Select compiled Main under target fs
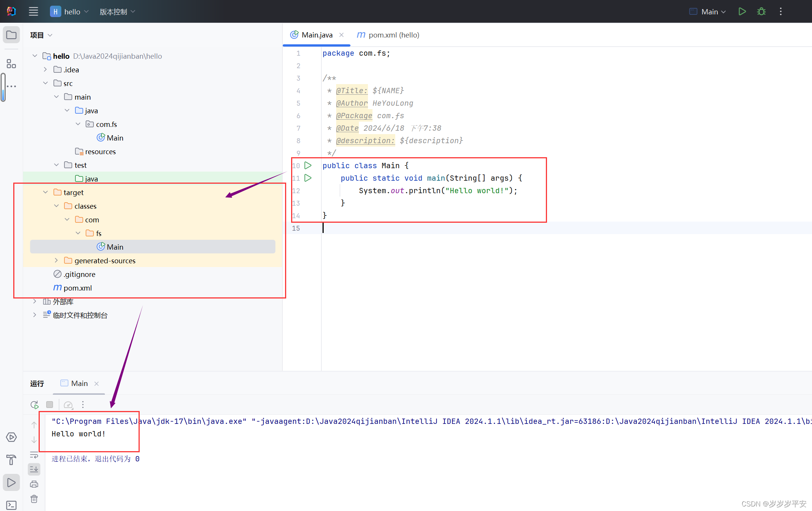812x511 pixels. click(153, 247)
